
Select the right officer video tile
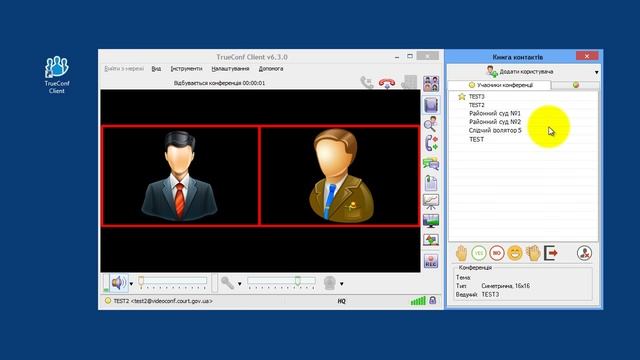pos(340,176)
